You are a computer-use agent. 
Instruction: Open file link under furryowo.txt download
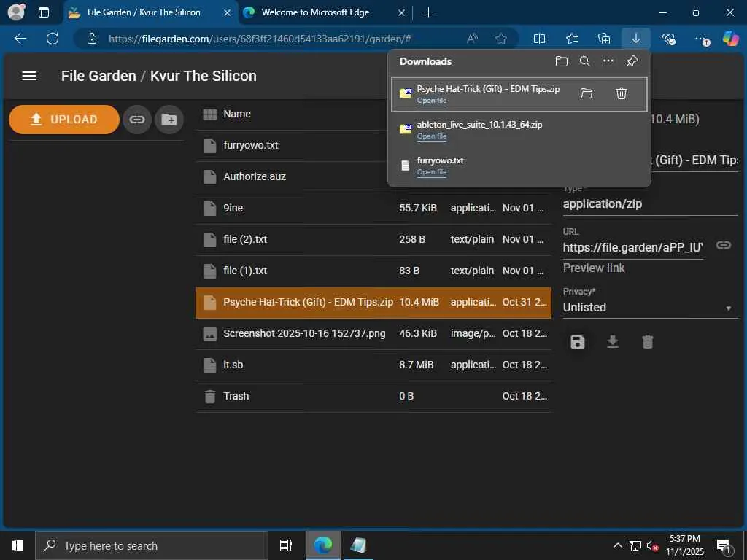[432, 172]
